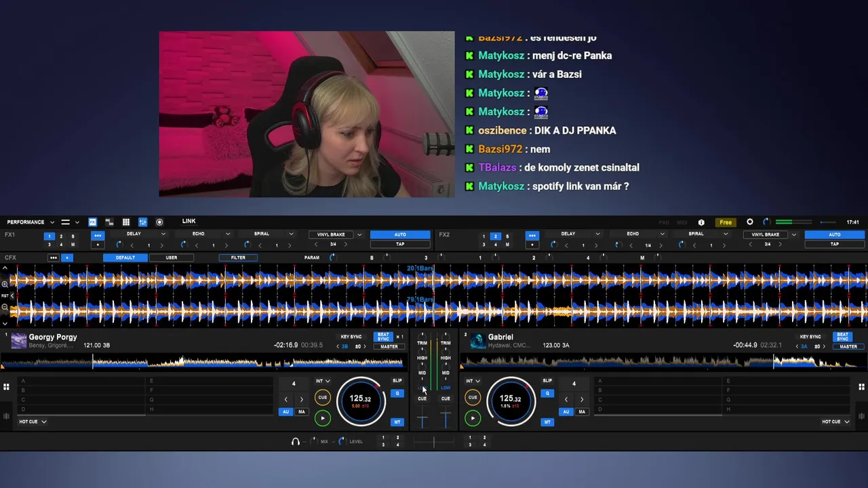
Task: Open the FX1 SPIRAL effect dropdown
Action: point(265,234)
